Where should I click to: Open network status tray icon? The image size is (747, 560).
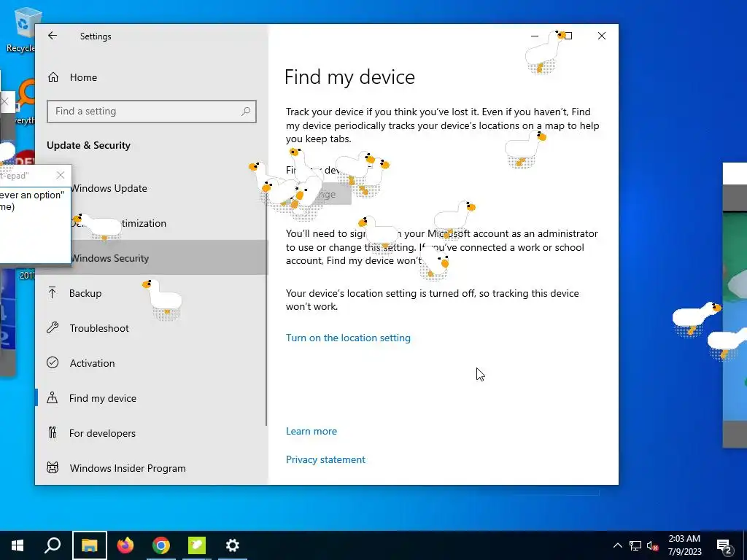coord(635,545)
